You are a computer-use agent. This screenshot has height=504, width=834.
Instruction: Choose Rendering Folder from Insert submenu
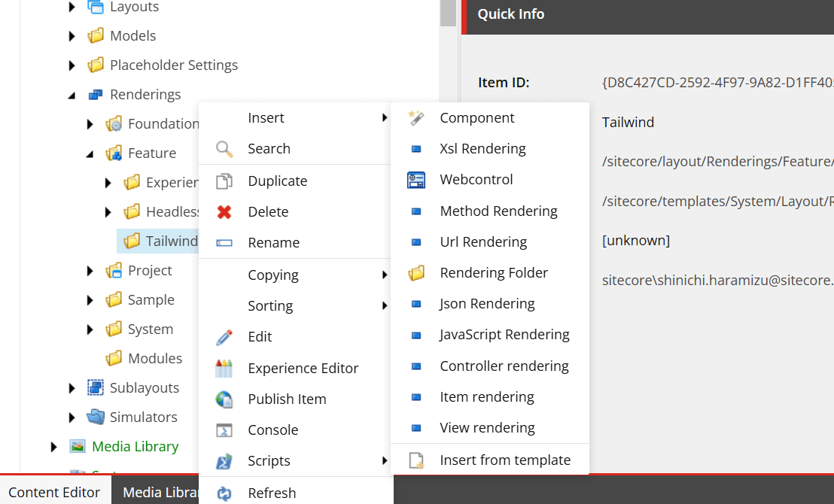coord(494,273)
